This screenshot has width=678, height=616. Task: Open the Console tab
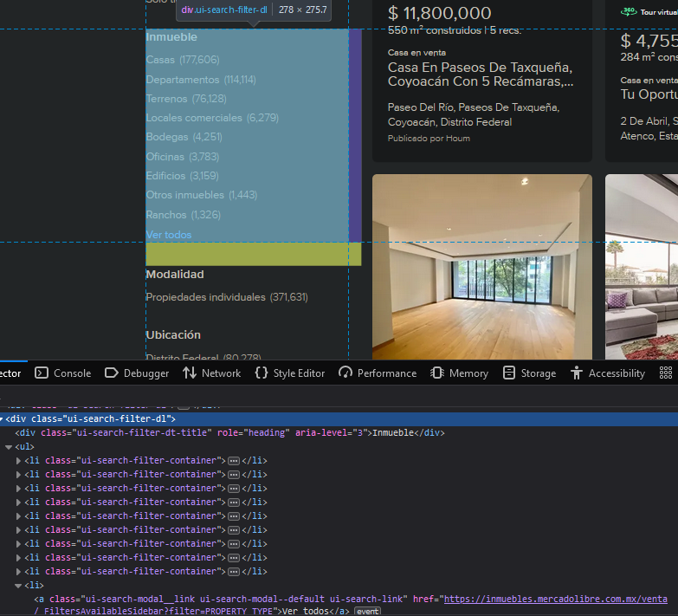click(x=63, y=373)
